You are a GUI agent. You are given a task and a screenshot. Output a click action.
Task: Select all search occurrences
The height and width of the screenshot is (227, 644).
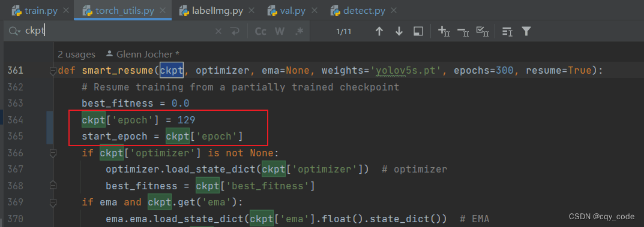[x=482, y=32]
